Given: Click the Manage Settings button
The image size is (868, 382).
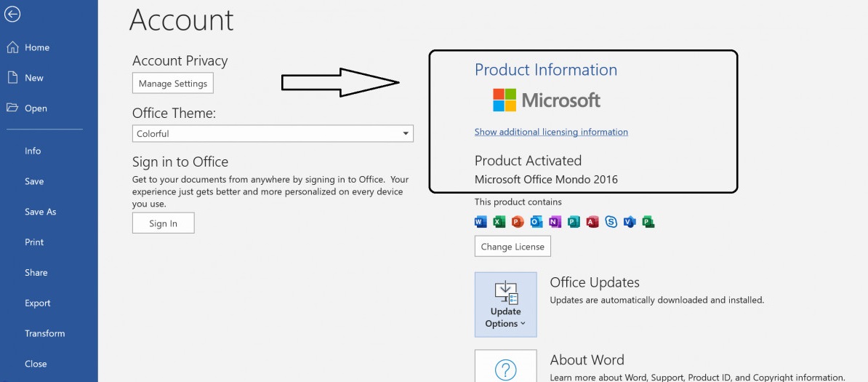Looking at the screenshot, I should click(x=173, y=83).
